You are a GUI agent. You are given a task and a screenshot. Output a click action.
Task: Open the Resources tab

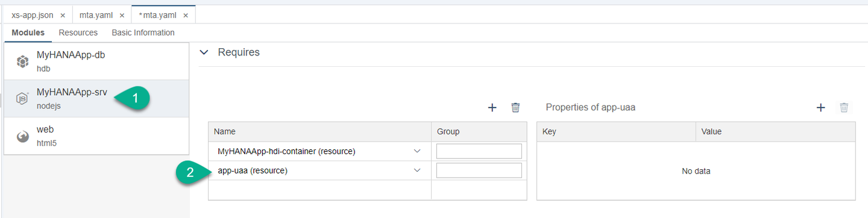click(x=78, y=33)
